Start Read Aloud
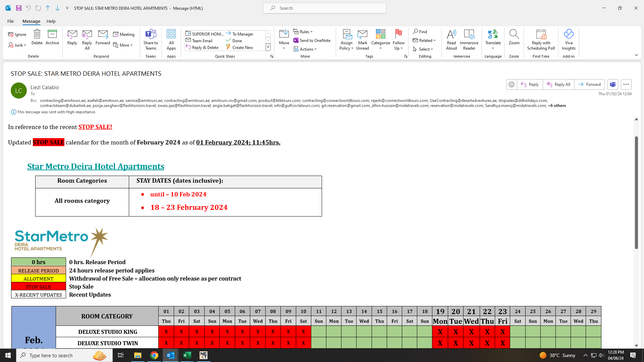 click(451, 40)
